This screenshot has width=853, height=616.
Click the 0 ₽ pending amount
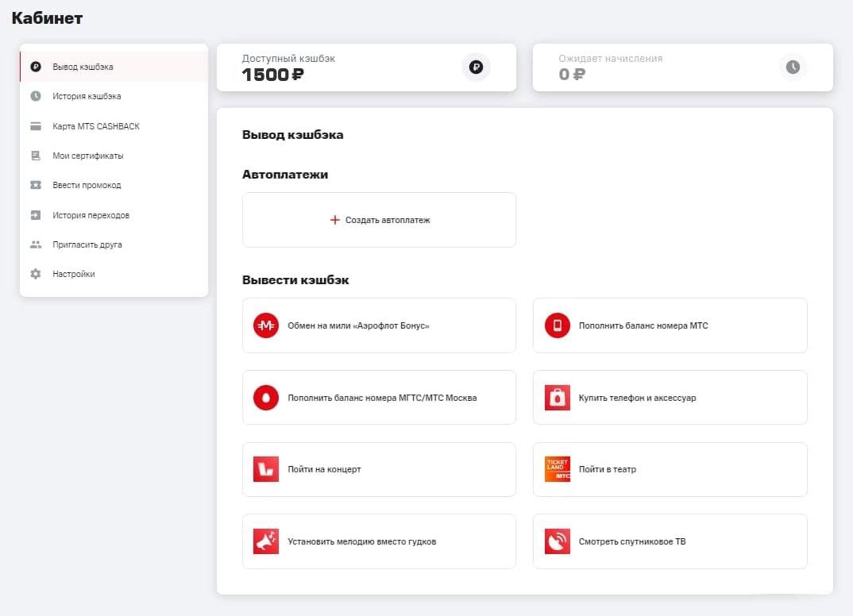click(572, 75)
